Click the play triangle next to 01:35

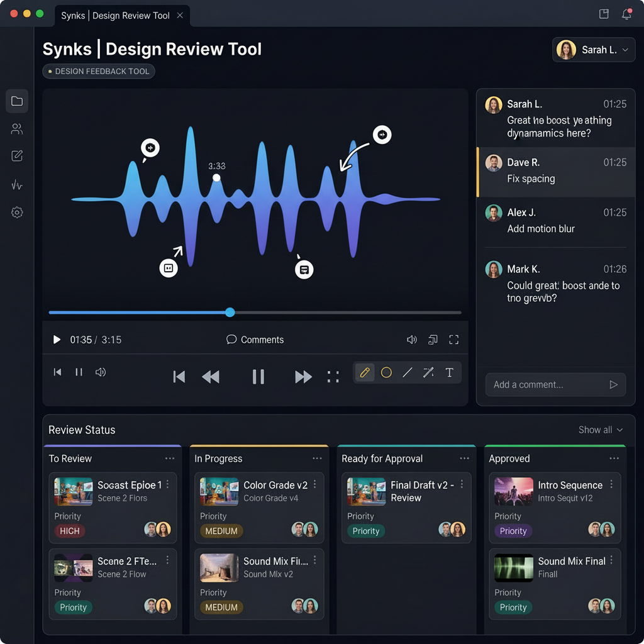point(57,340)
